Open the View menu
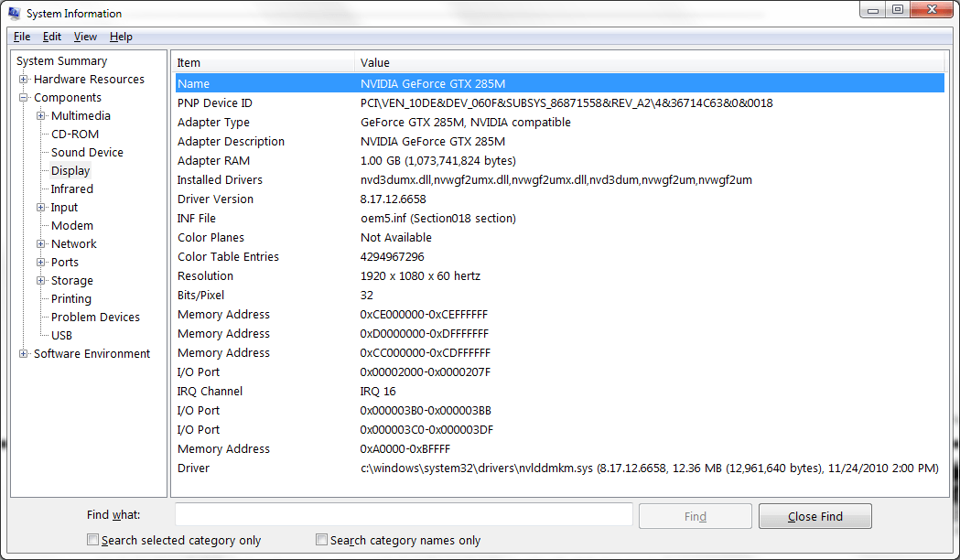The height and width of the screenshot is (560, 960). point(85,37)
